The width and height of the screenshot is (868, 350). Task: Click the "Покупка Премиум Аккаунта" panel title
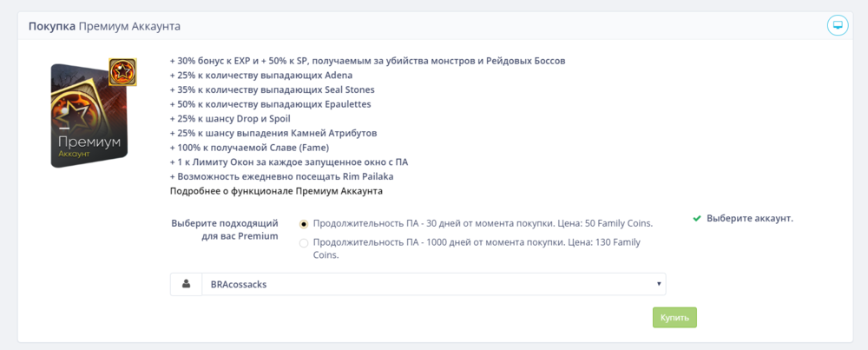(x=104, y=26)
